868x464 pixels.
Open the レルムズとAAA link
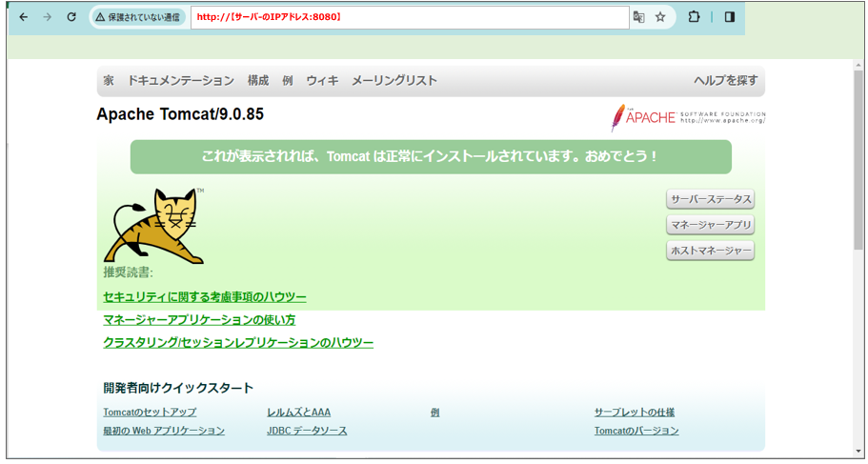click(x=299, y=413)
